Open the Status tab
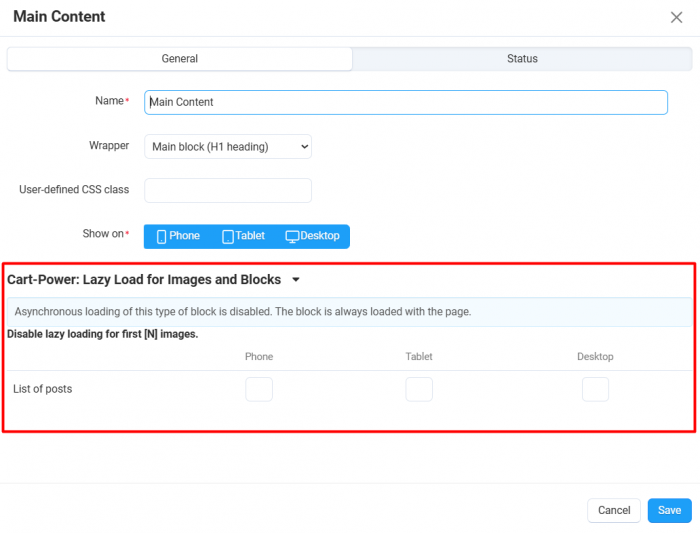Image resolution: width=700 pixels, height=533 pixels. click(x=522, y=59)
